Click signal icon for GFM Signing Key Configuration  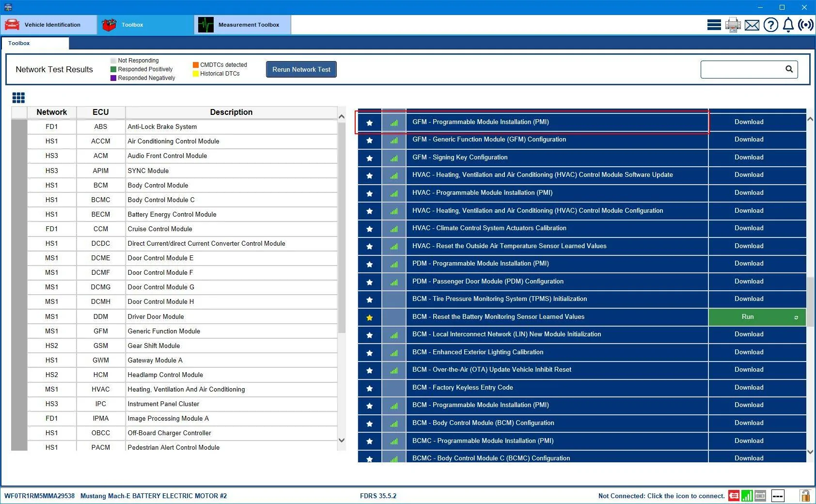pyautogui.click(x=394, y=158)
